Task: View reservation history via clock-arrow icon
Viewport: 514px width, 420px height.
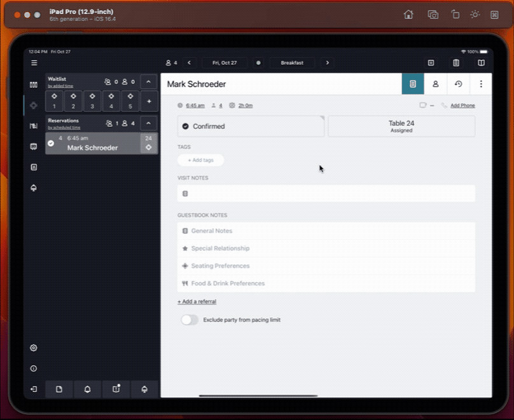Action: click(x=459, y=84)
